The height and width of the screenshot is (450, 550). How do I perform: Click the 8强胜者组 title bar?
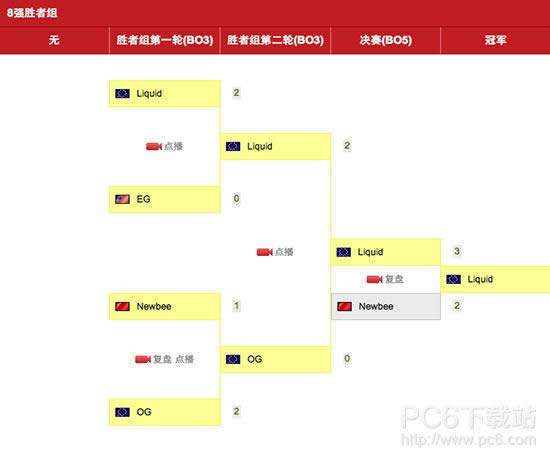[x=275, y=13]
